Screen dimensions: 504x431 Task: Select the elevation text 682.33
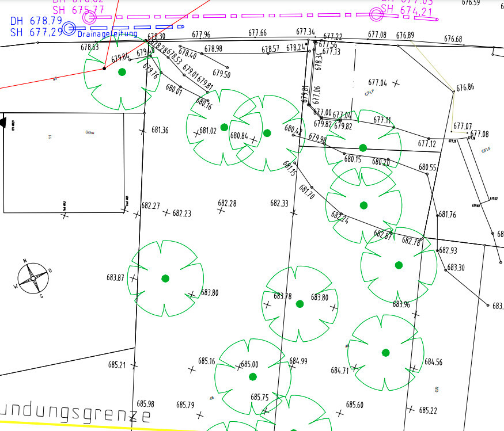pos(279,204)
